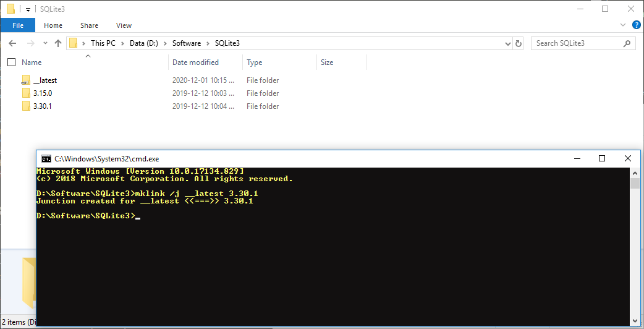The width and height of the screenshot is (644, 329).
Task: Sort by Size column header
Action: [x=327, y=62]
